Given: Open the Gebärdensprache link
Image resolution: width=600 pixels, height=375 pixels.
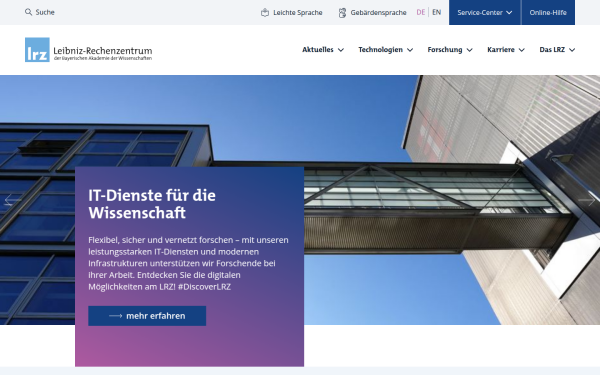Looking at the screenshot, I should (372, 13).
